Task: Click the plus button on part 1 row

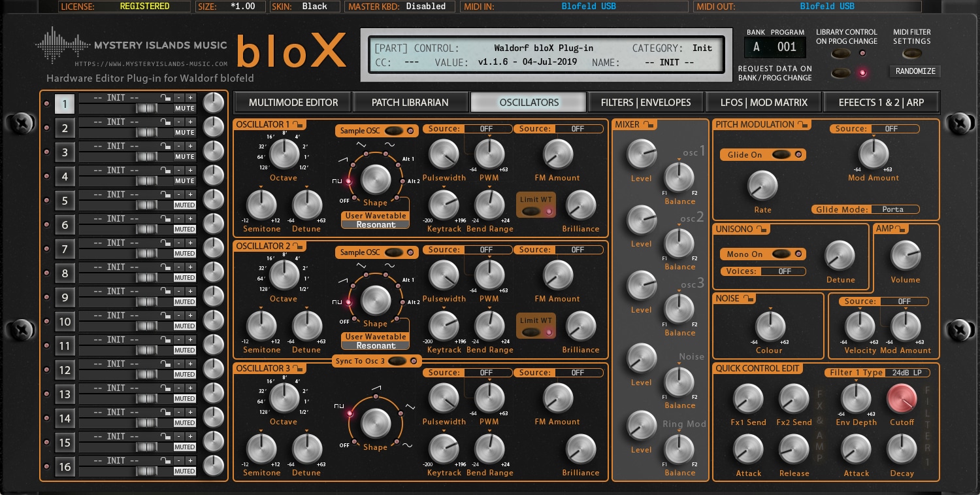Action: click(190, 97)
